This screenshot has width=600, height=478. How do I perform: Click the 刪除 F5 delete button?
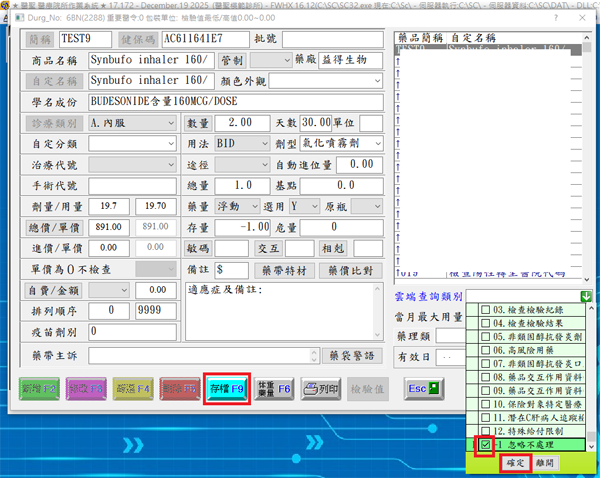click(180, 387)
